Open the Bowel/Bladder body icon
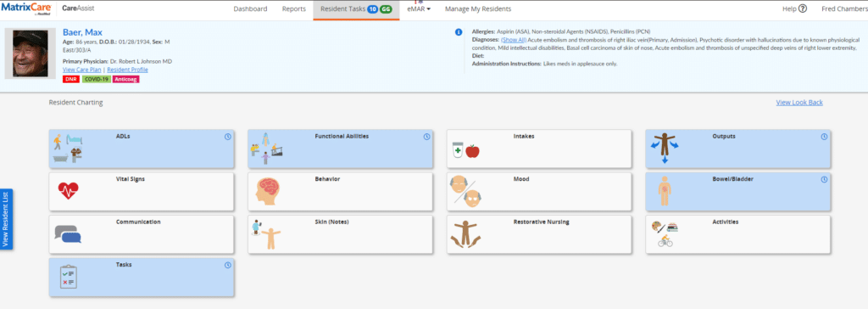 tap(664, 192)
